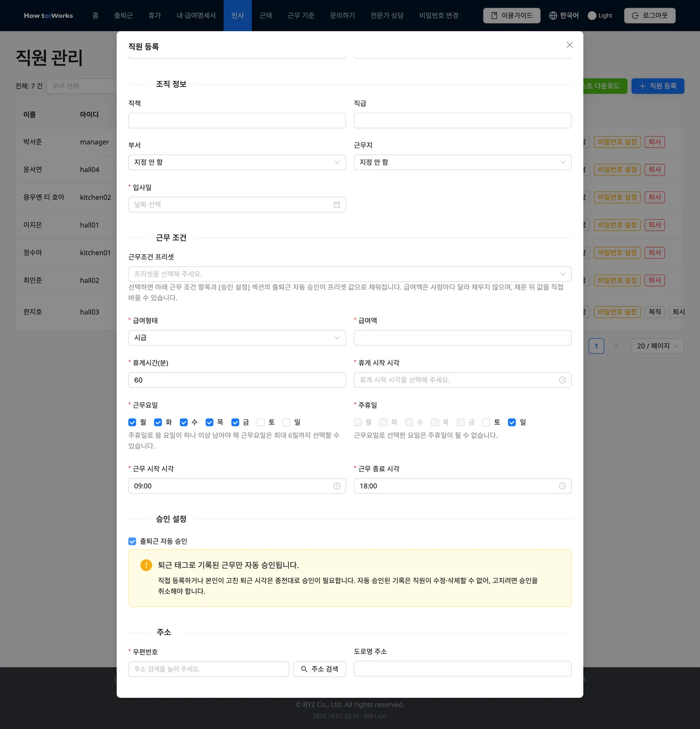Click the 직책 input field
Image resolution: width=700 pixels, height=729 pixels.
237,121
